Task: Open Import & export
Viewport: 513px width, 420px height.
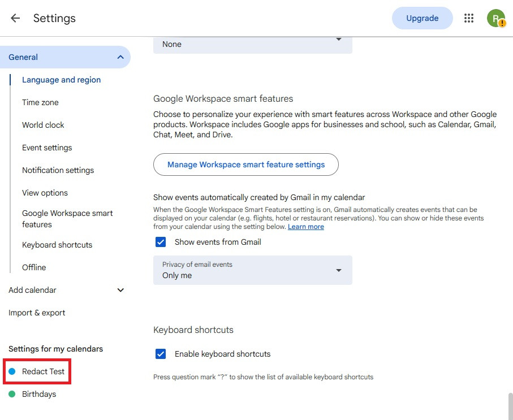Action: pyautogui.click(x=37, y=313)
